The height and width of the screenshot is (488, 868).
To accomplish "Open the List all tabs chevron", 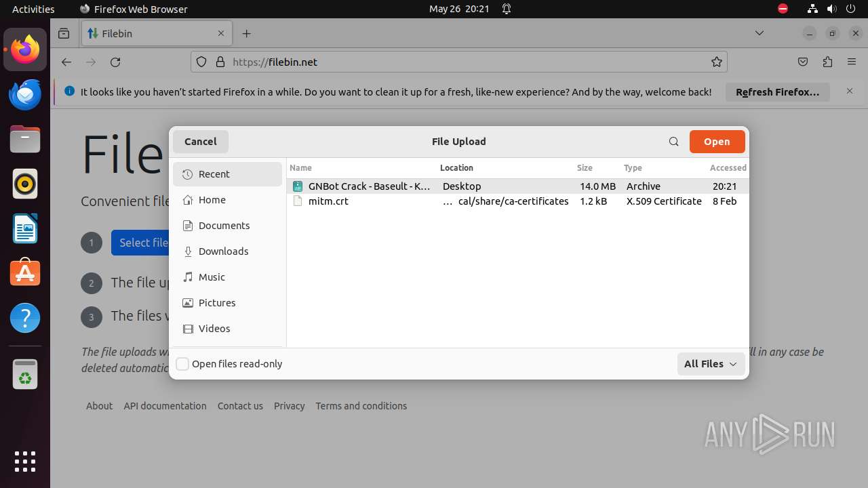I will [759, 33].
